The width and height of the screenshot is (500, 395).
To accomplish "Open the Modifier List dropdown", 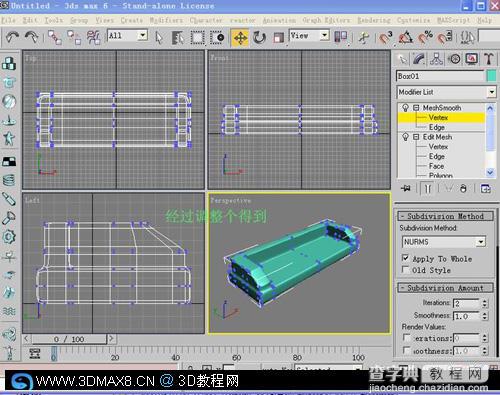I will 492,92.
